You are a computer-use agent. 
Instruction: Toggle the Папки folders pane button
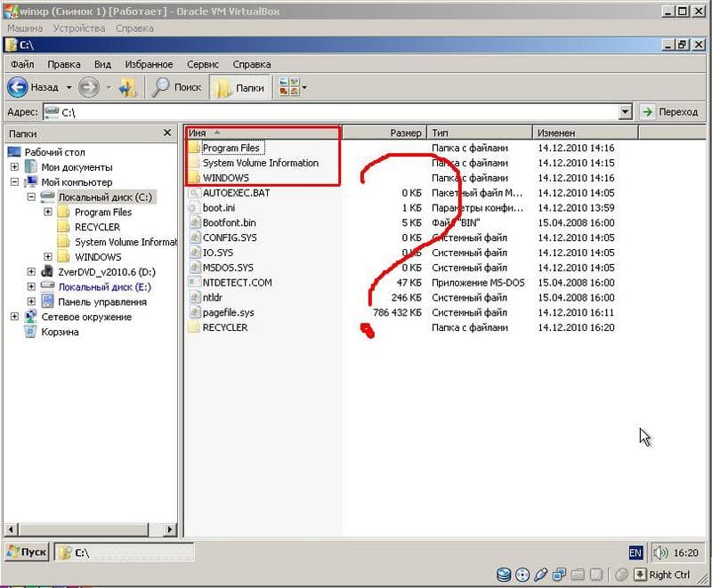tap(239, 87)
